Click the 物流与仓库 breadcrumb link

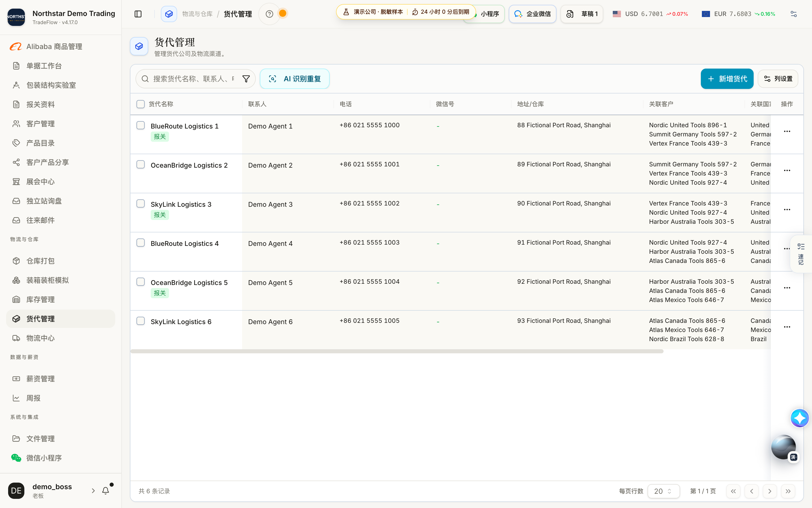click(197, 14)
